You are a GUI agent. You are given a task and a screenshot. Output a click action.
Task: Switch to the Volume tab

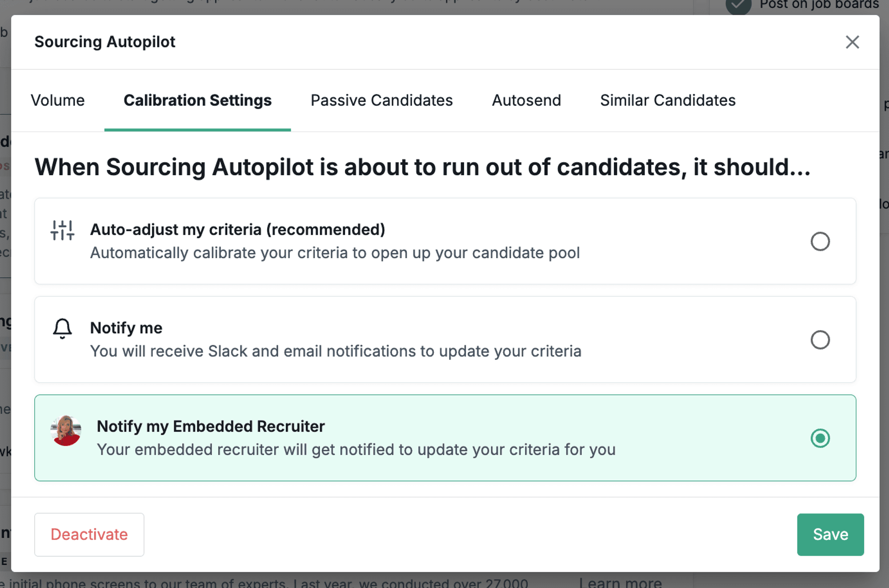coord(58,100)
